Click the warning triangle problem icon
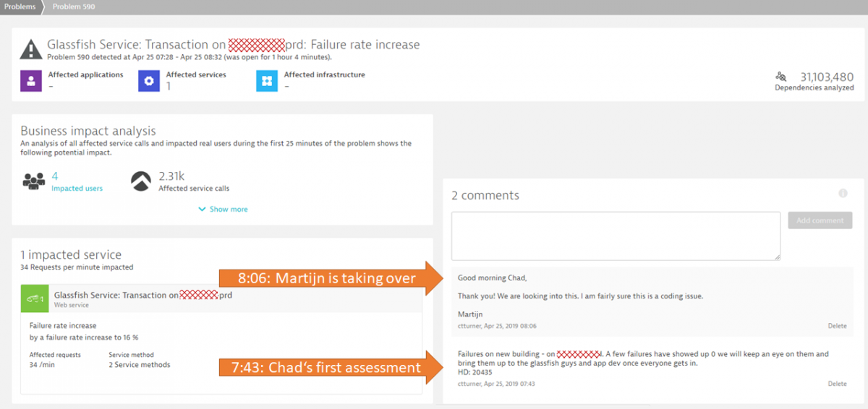This screenshot has width=868, height=409. (30, 49)
